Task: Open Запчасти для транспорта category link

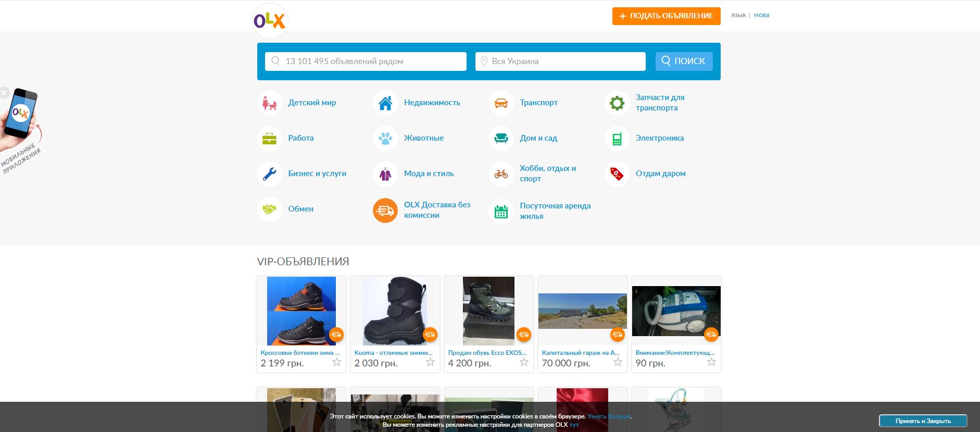Action: point(660,103)
